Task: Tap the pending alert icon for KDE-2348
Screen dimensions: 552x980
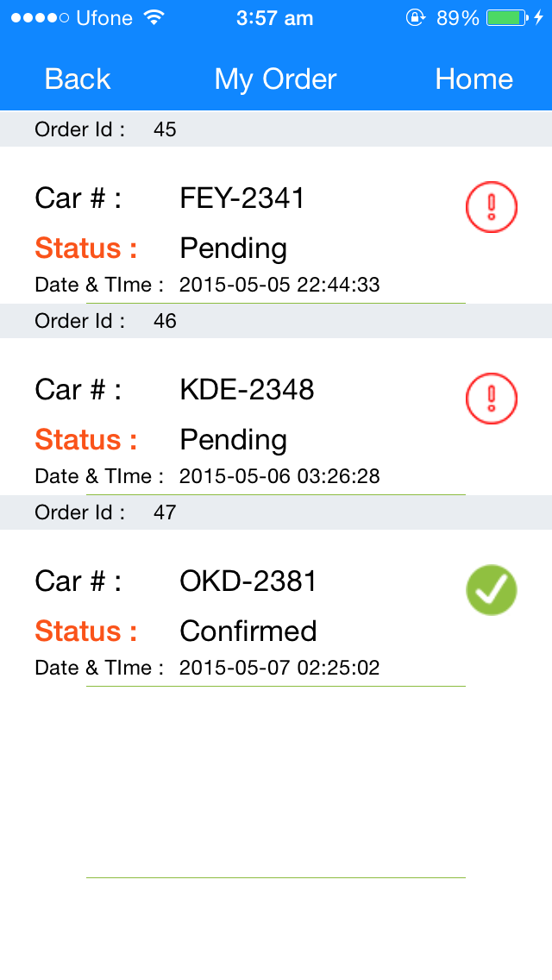Action: click(x=491, y=399)
